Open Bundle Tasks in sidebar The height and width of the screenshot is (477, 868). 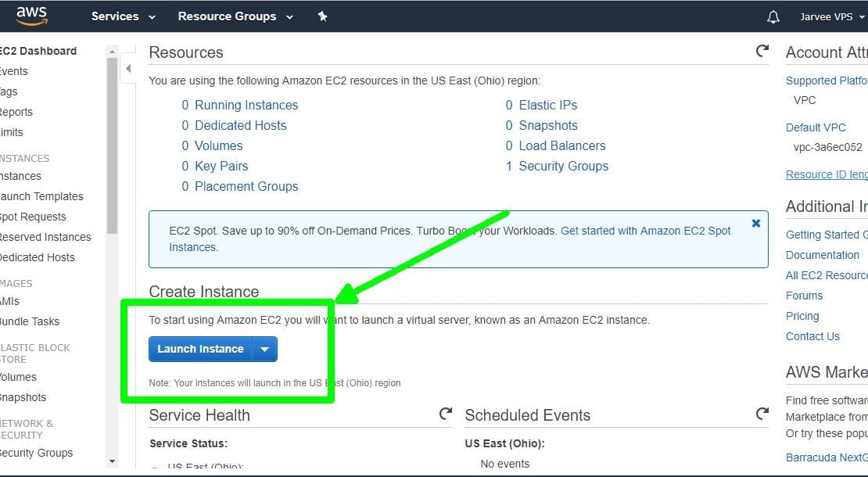pyautogui.click(x=30, y=321)
